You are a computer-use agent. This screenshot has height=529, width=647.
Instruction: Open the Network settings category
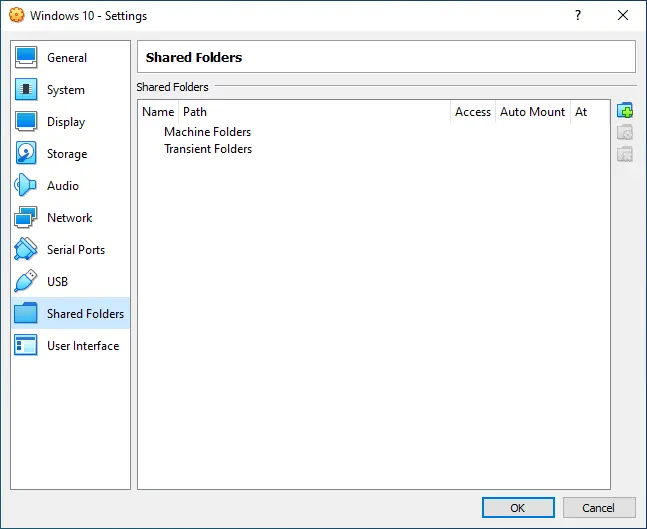(x=70, y=218)
